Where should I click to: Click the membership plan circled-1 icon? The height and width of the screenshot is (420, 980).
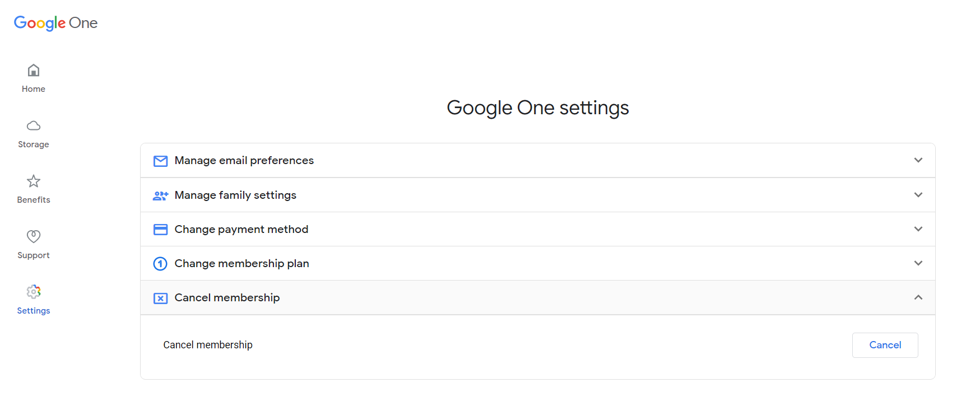click(160, 263)
